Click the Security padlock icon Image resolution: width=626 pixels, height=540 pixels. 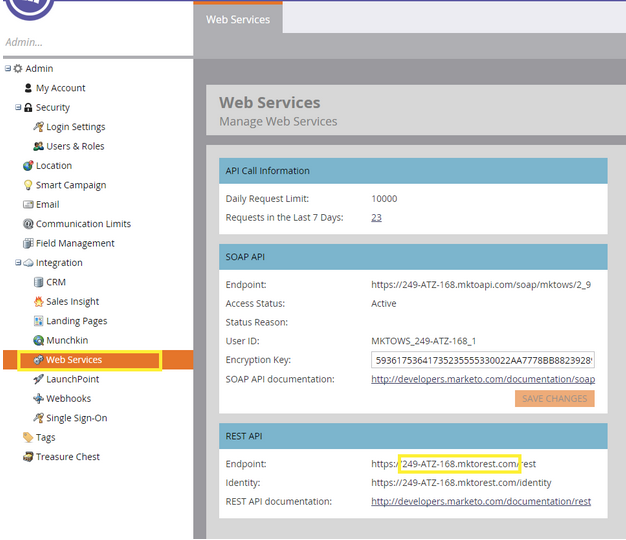pos(28,107)
